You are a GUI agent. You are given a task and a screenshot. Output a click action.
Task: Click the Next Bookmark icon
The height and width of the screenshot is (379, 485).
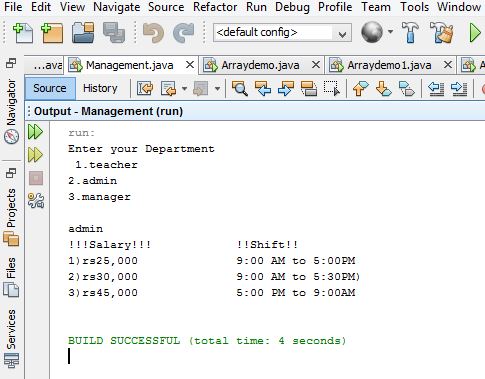coord(383,89)
